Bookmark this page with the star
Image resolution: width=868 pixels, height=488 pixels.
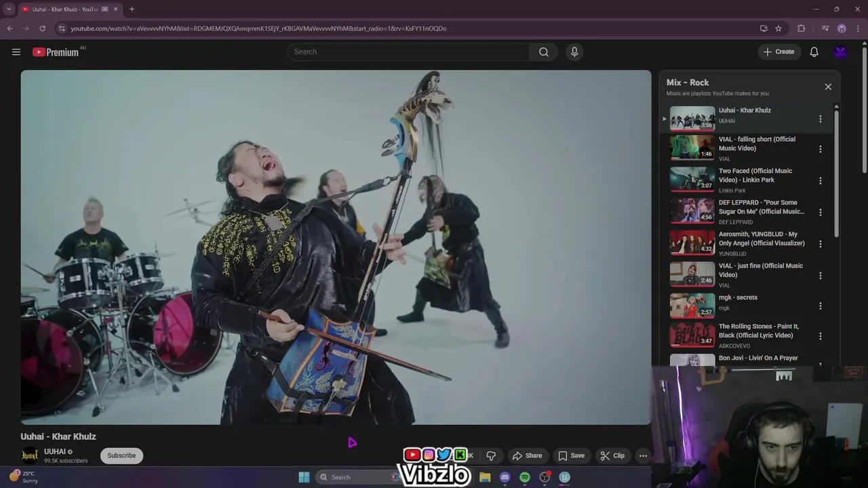click(x=778, y=28)
